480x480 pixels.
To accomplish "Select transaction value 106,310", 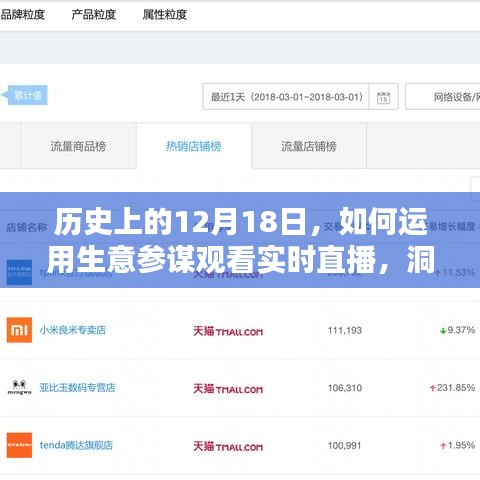I will tap(345, 388).
